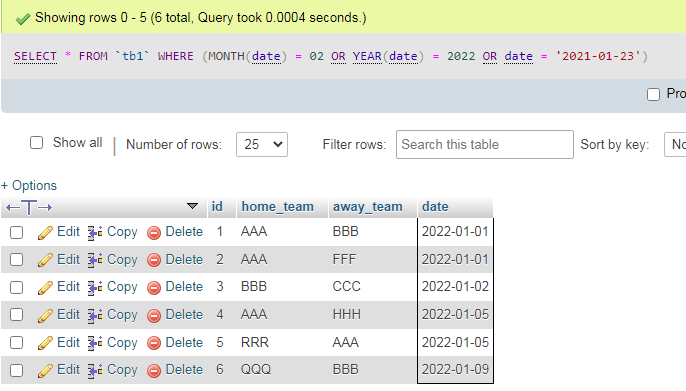Select the checkbox for row id 5

pos(17,342)
